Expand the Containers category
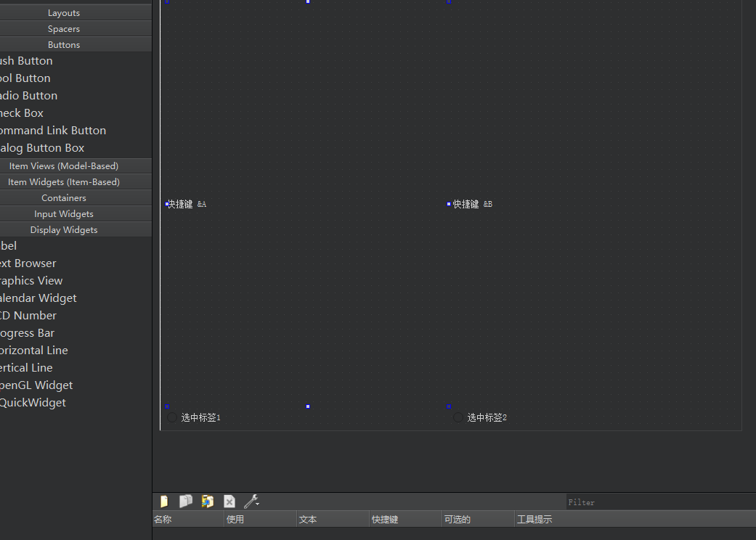756x540 pixels. [64, 198]
